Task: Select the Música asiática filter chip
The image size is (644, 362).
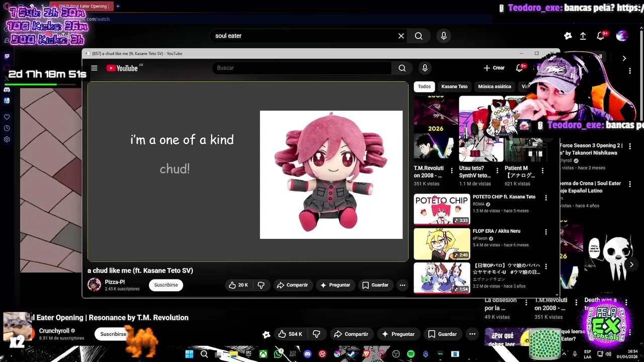Action: (495, 86)
